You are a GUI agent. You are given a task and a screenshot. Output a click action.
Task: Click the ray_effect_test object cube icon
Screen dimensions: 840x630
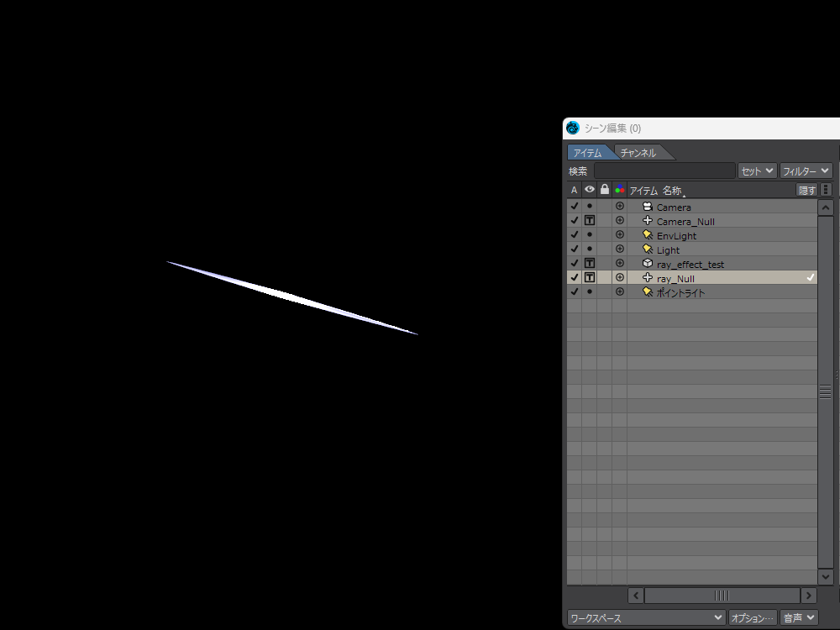648,264
